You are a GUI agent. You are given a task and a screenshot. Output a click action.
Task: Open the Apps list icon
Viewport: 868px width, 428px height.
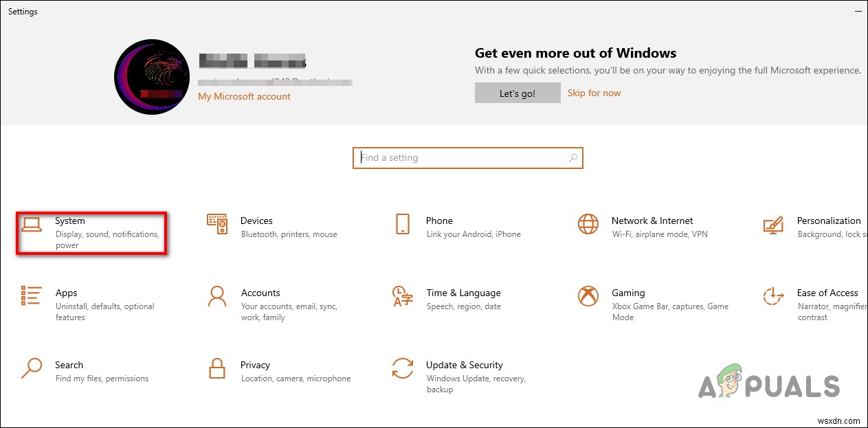32,296
